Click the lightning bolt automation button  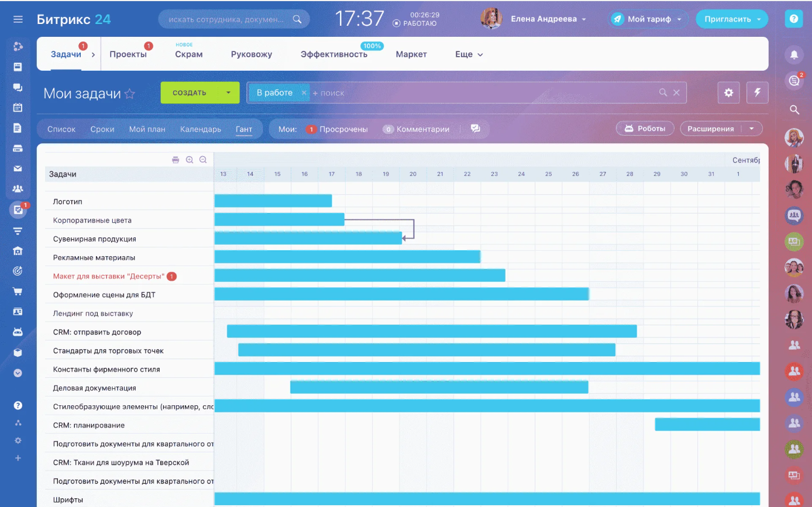point(758,92)
